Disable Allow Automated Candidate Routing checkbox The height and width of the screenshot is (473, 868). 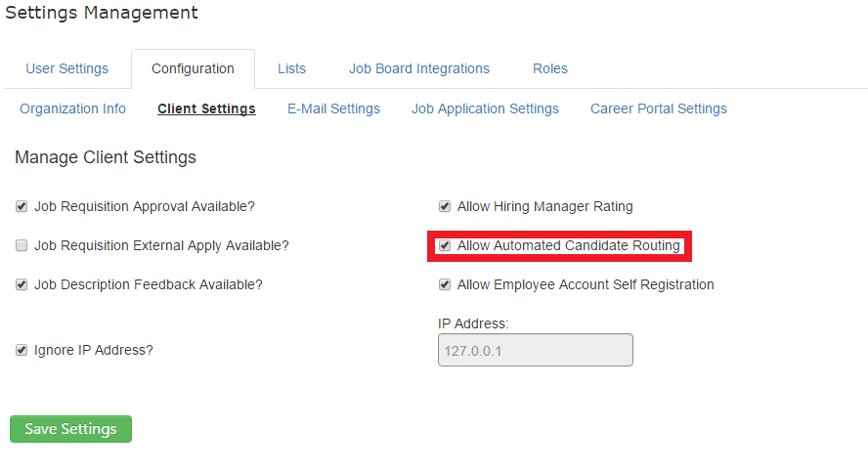point(445,245)
